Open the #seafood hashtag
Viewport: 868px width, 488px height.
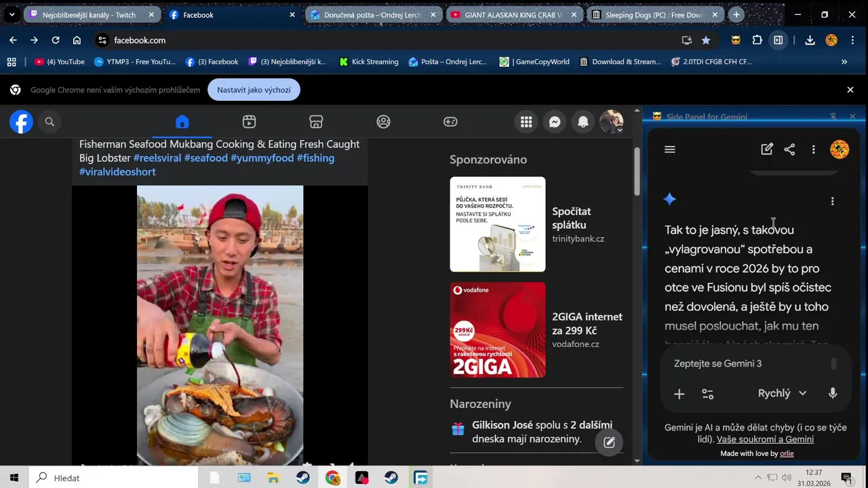click(x=206, y=158)
